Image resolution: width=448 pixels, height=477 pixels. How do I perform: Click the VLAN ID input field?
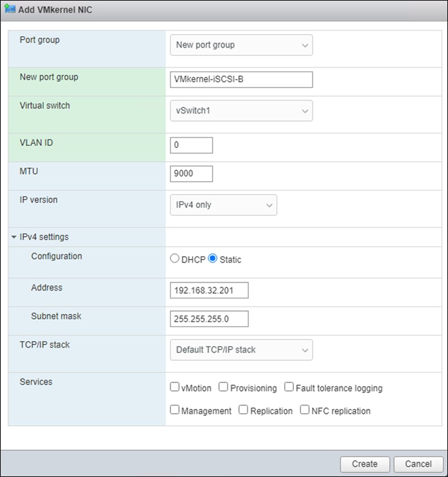point(192,145)
